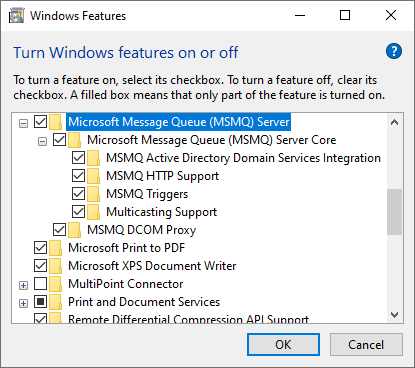Image resolution: width=415 pixels, height=368 pixels.
Task: Collapse the MSMQ Server Core subtree
Action: [42, 142]
